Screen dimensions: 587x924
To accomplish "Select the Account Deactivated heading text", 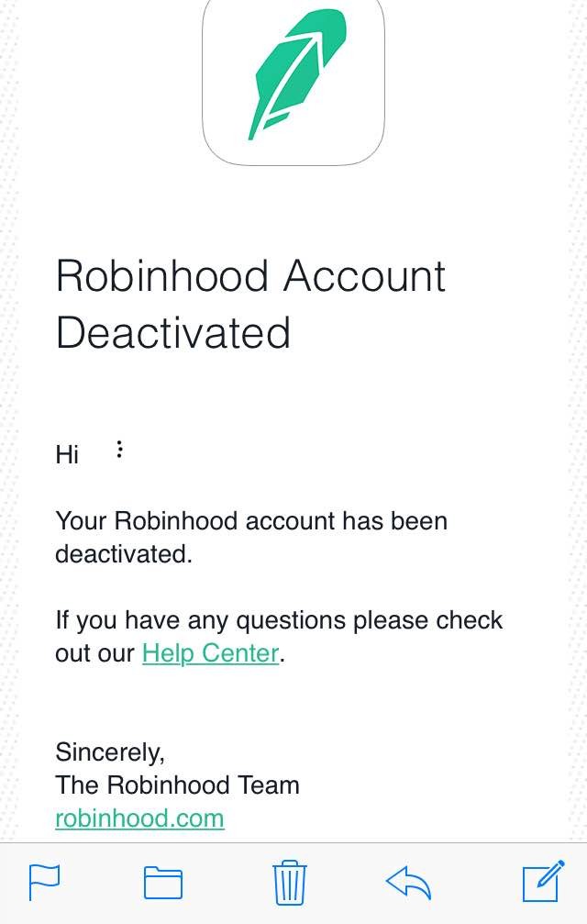I will point(250,305).
